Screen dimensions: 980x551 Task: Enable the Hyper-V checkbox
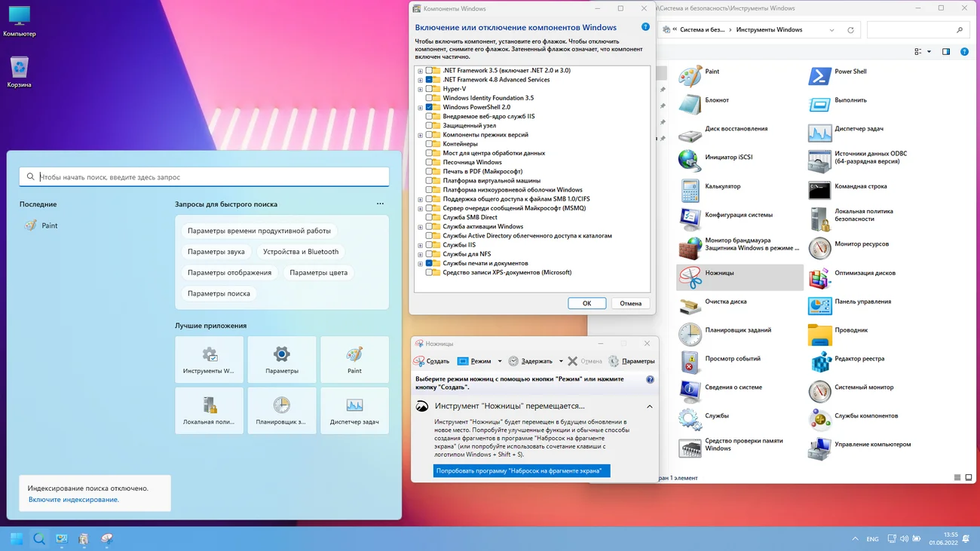[x=429, y=89]
